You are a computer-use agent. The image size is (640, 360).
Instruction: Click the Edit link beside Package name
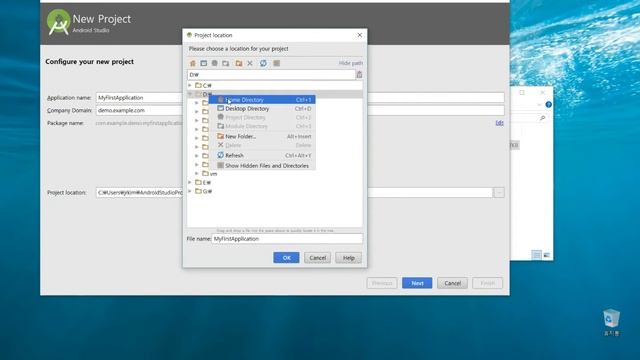(x=499, y=123)
